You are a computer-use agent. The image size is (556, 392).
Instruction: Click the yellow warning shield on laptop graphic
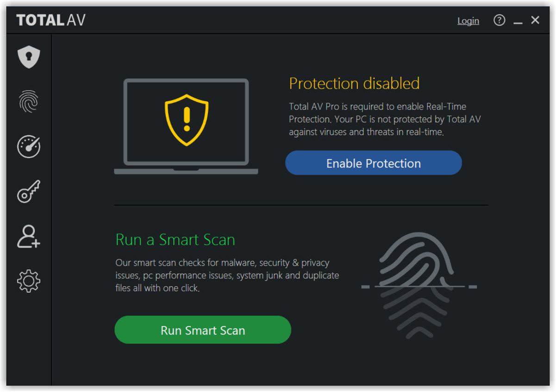187,120
